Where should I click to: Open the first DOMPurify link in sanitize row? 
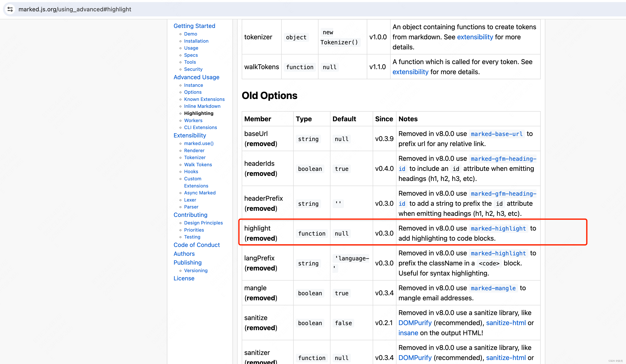pos(415,323)
